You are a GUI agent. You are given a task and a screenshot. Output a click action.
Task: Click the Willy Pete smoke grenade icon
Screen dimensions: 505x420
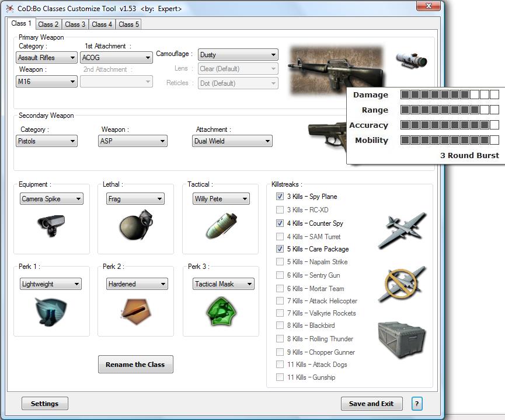221,225
